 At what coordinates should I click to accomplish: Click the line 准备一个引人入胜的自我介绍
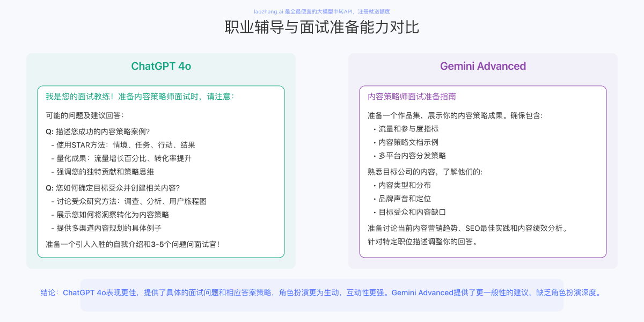coord(133,244)
